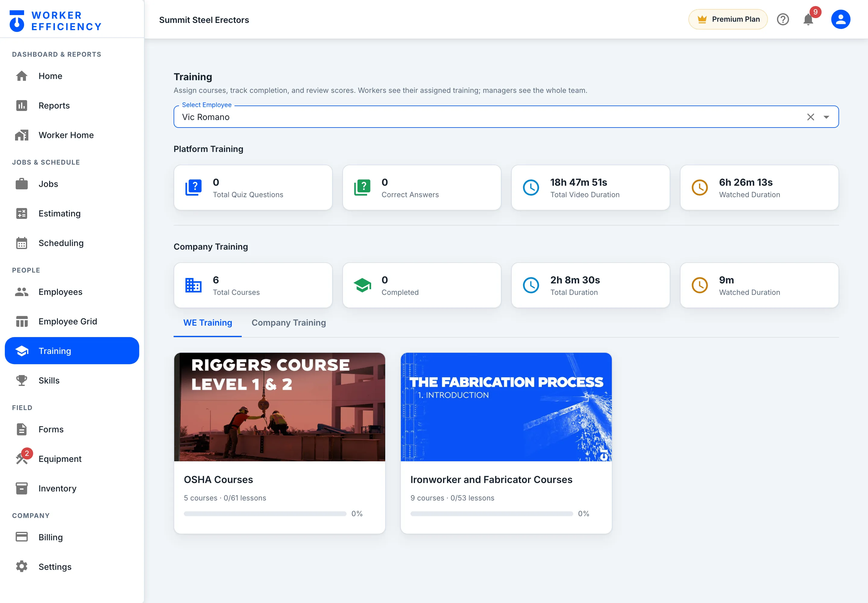This screenshot has width=868, height=603.
Task: Clear the selected employee Vic Romano
Action: (x=810, y=117)
